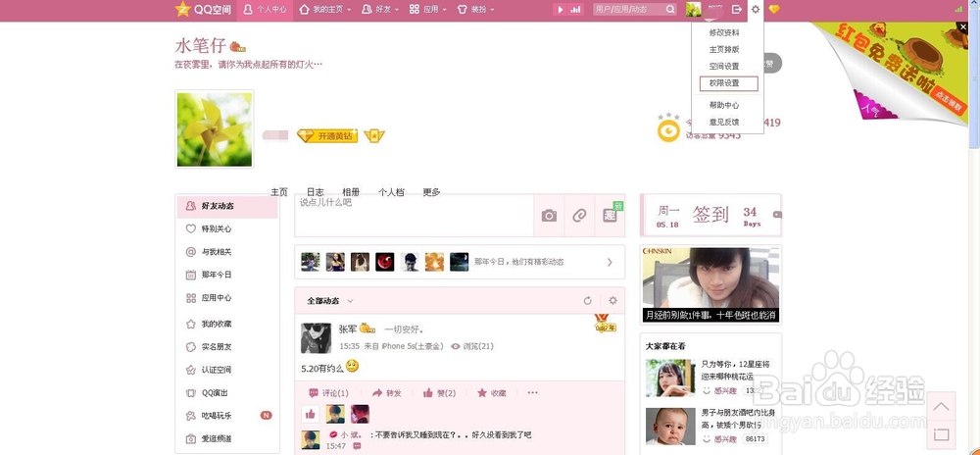Click the search magnifier icon
The image size is (980, 455).
670,10
